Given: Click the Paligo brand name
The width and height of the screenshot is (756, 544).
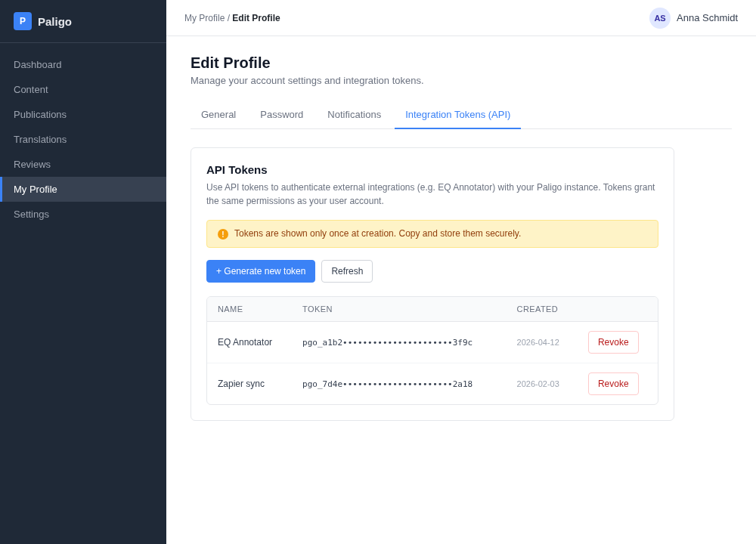Looking at the screenshot, I should pyautogui.click(x=54, y=22).
